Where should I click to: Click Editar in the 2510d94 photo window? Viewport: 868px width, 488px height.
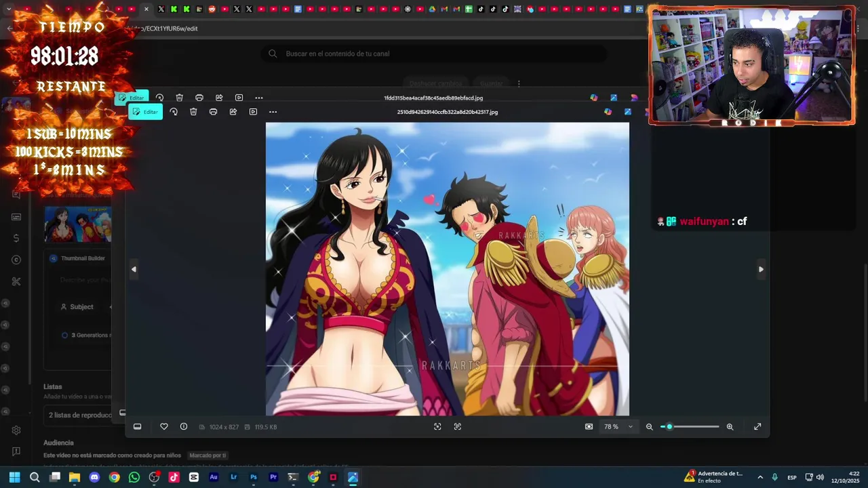click(145, 112)
